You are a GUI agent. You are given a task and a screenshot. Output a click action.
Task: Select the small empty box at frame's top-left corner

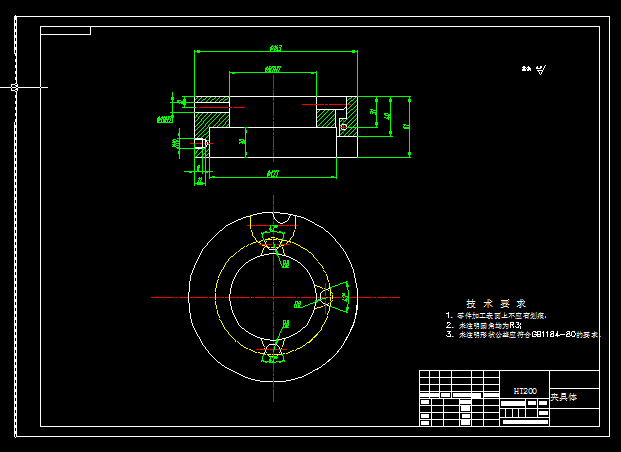[66, 31]
